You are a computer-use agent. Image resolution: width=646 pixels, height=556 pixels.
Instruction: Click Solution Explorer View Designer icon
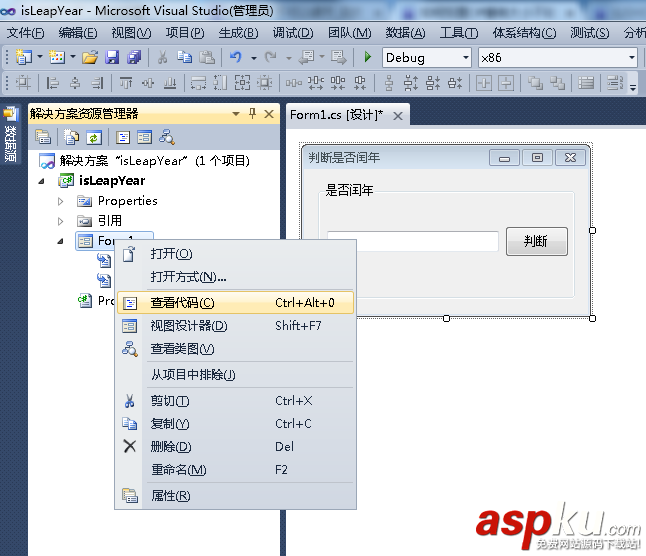pyautogui.click(x=145, y=137)
